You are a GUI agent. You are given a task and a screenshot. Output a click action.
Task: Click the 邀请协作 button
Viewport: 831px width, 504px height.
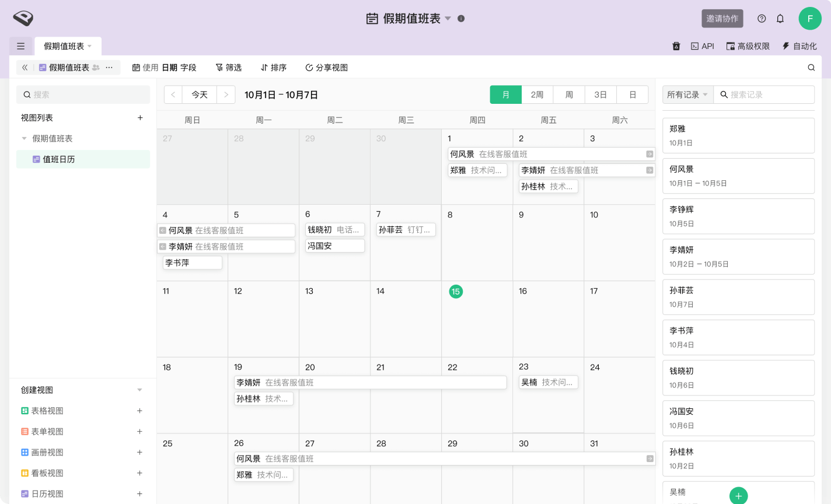[x=722, y=19]
